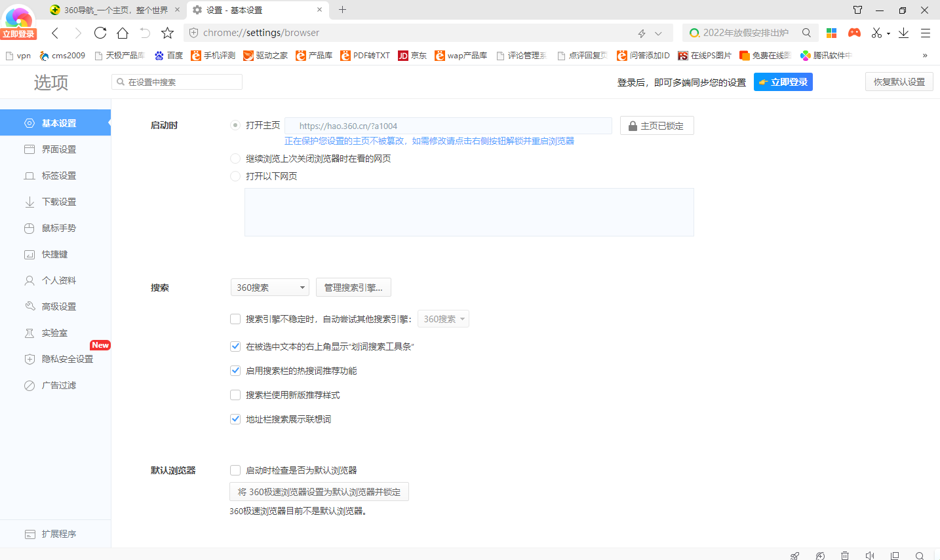Uncheck the hot search recommendation checkbox
The width and height of the screenshot is (940, 560).
pos(235,371)
